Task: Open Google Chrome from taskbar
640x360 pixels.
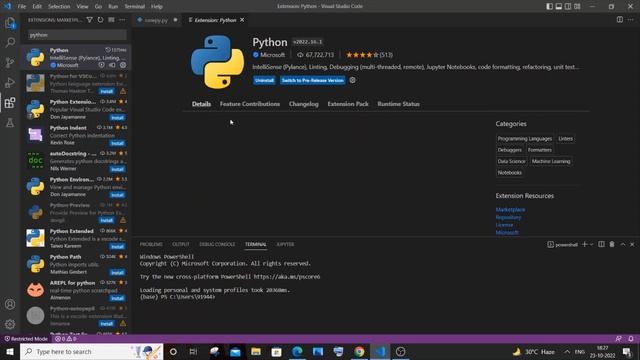Action: [359, 351]
